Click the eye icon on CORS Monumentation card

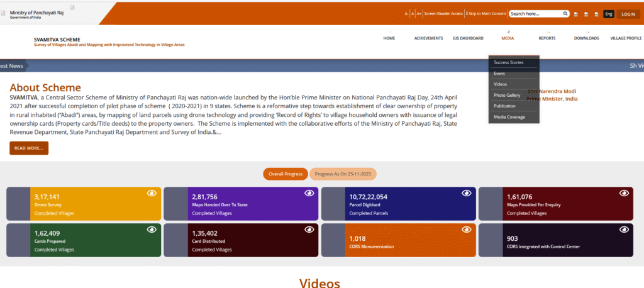click(x=467, y=230)
